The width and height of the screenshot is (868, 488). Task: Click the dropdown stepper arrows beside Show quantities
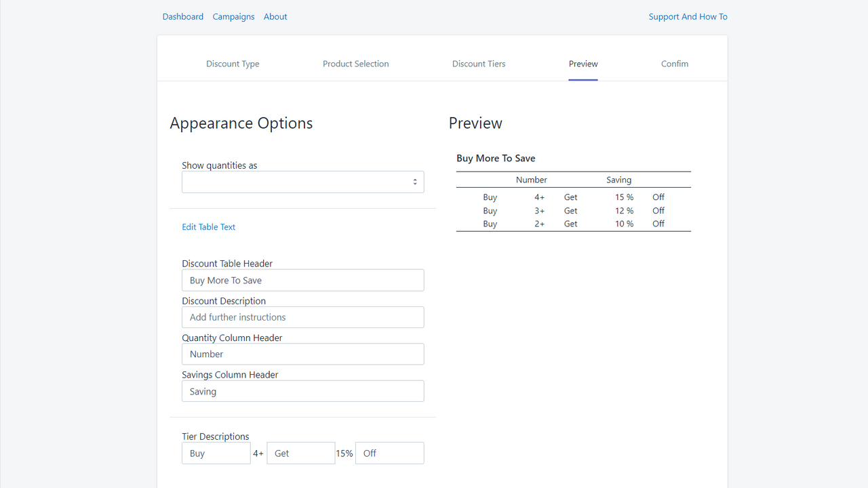click(414, 182)
